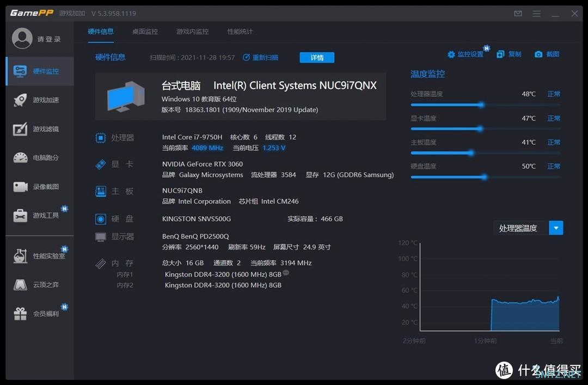The image size is (588, 385).
Task: Click the info bubble beside 内存1 module
Action: tap(286, 273)
